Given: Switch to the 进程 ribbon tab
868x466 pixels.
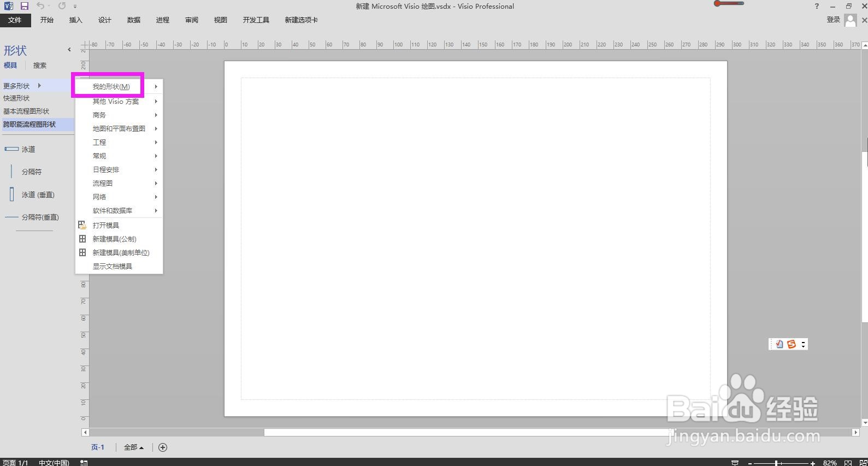Looking at the screenshot, I should tap(163, 20).
